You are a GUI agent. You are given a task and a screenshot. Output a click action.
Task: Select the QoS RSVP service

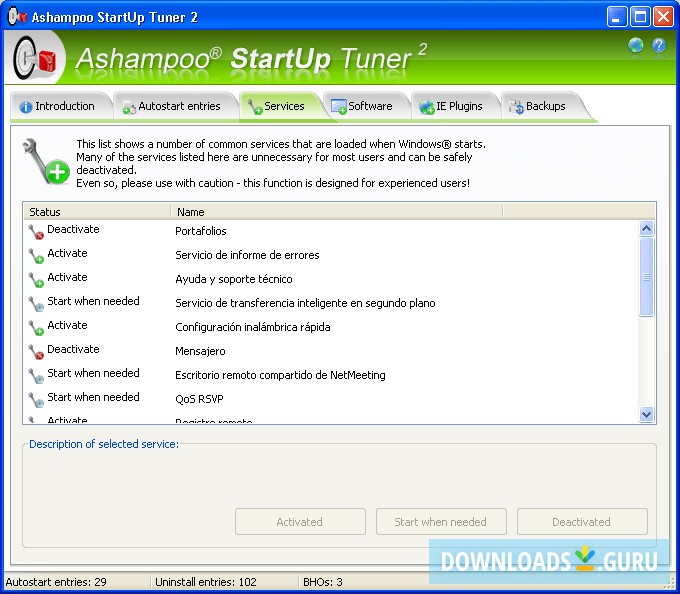(199, 399)
